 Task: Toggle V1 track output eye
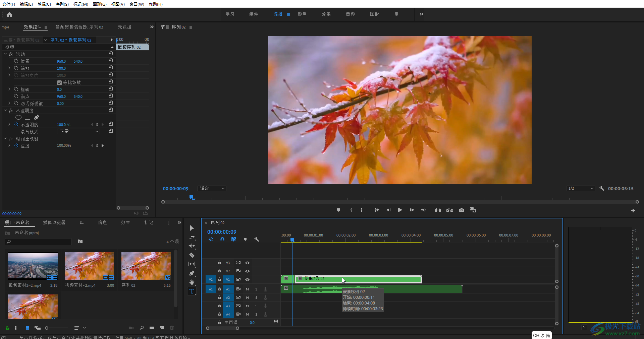click(x=247, y=279)
